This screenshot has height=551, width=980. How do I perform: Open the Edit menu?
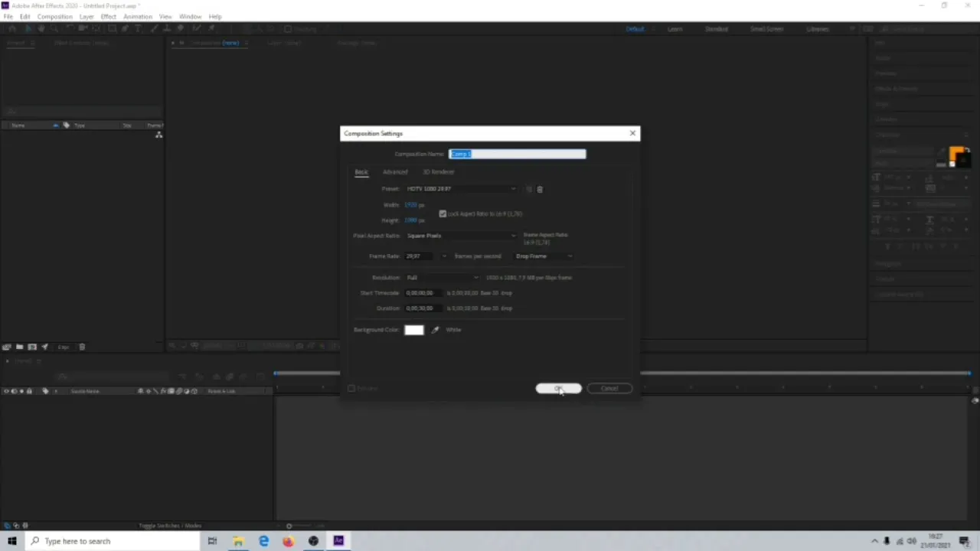click(x=24, y=16)
